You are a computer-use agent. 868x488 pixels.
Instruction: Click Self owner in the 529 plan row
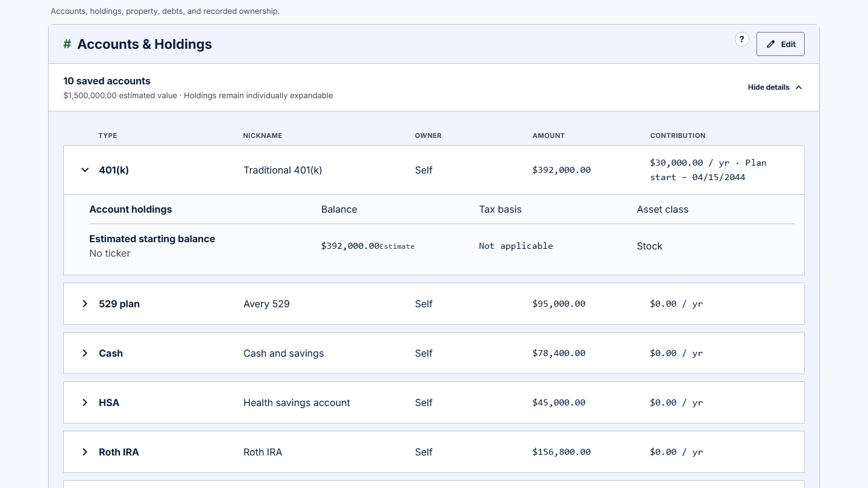click(x=424, y=304)
